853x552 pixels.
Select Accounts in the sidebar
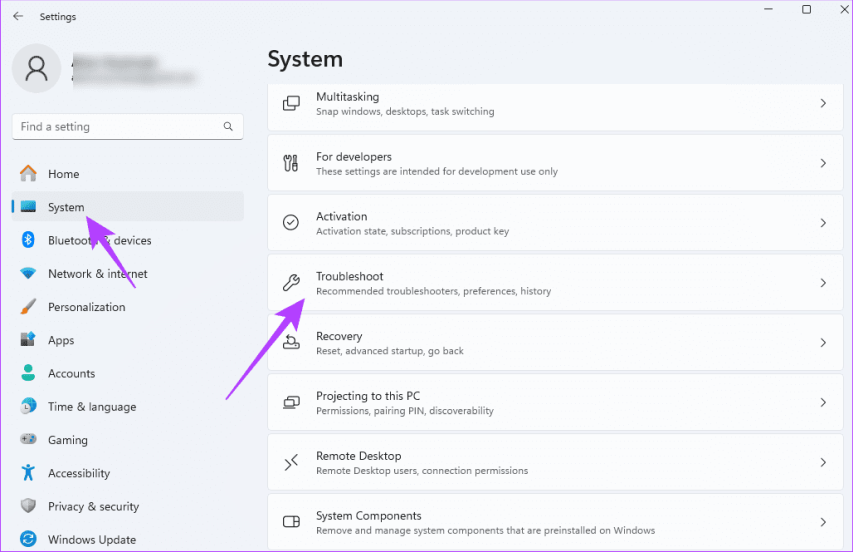(71, 373)
